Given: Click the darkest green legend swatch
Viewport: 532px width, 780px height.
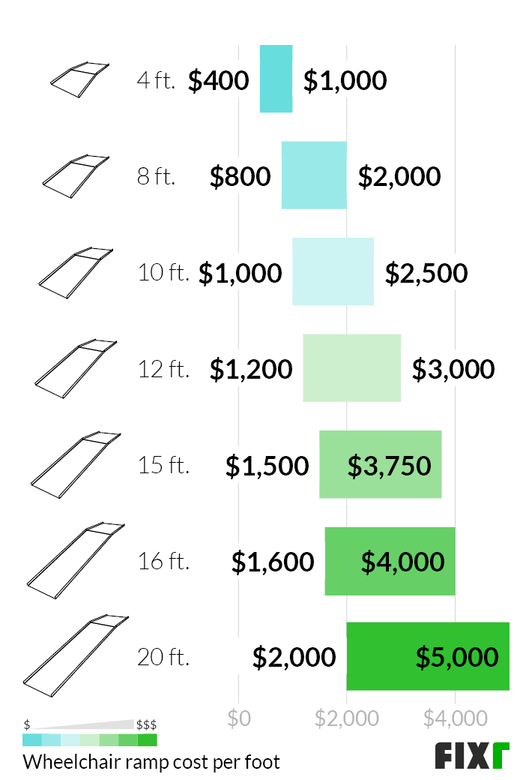Looking at the screenshot, I should (147, 739).
